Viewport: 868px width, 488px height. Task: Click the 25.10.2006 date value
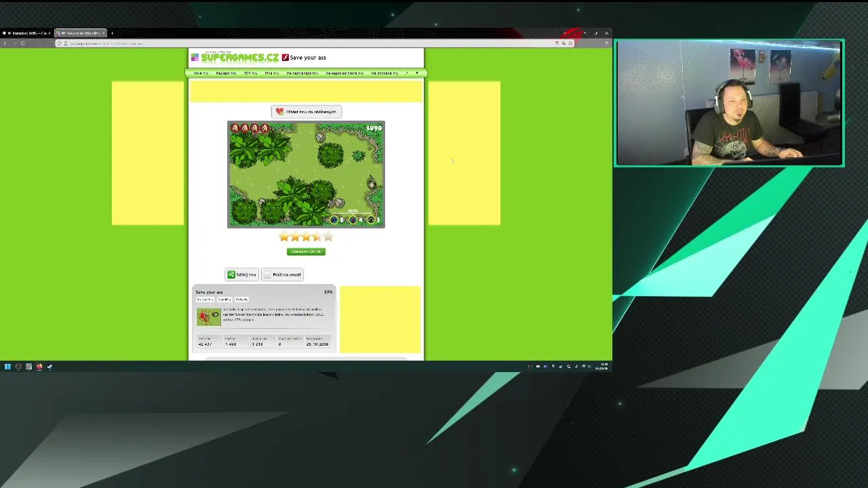coord(317,344)
